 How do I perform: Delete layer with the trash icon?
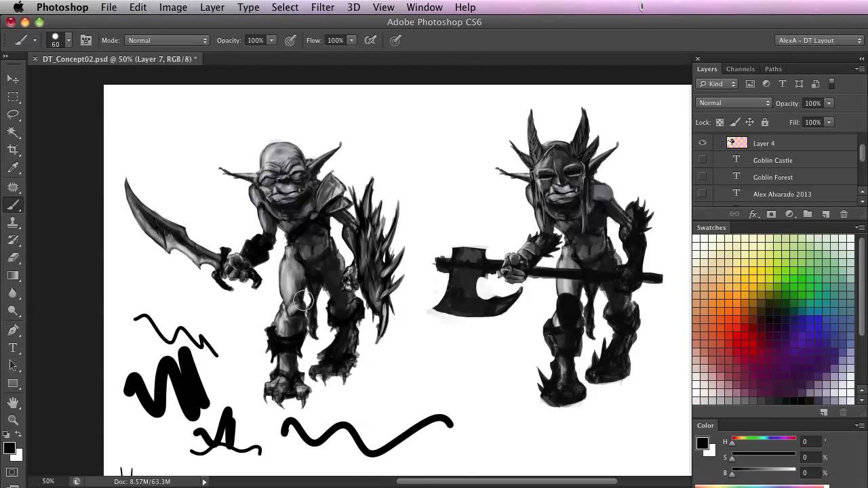844,214
